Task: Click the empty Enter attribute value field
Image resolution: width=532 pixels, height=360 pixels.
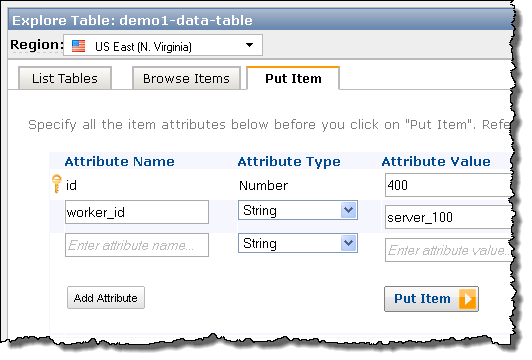Action: [x=449, y=250]
